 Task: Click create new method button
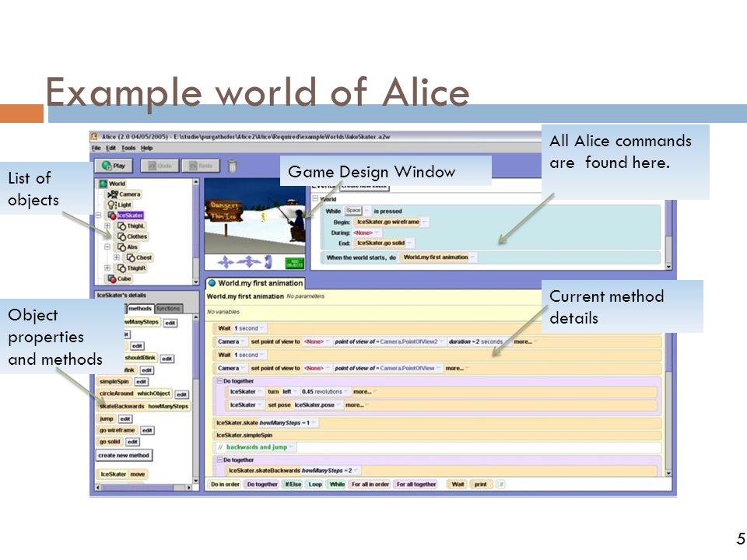[x=124, y=455]
